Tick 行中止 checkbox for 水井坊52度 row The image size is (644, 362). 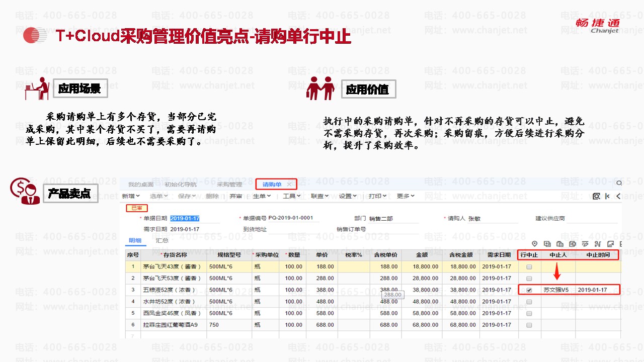pyautogui.click(x=529, y=302)
